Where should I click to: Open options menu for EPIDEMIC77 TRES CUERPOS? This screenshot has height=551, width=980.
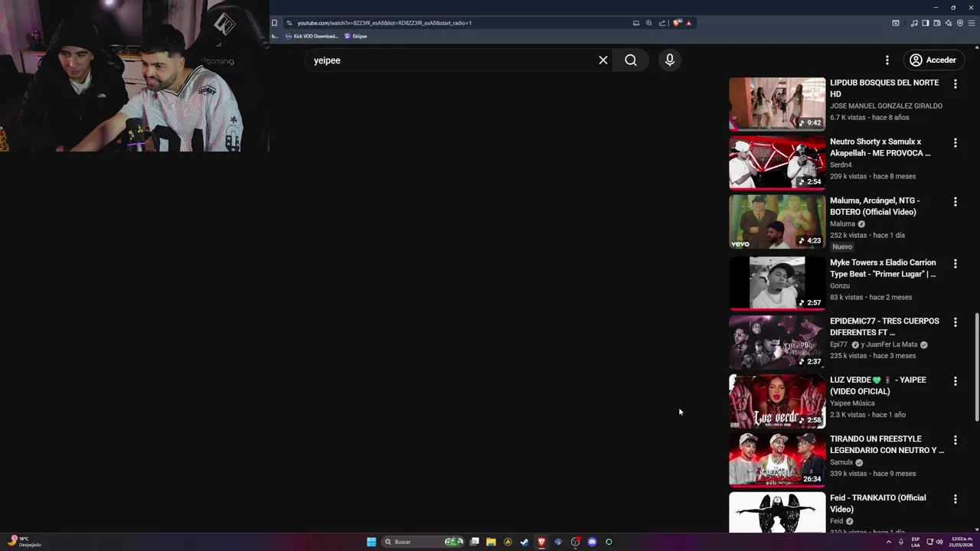coord(955,322)
